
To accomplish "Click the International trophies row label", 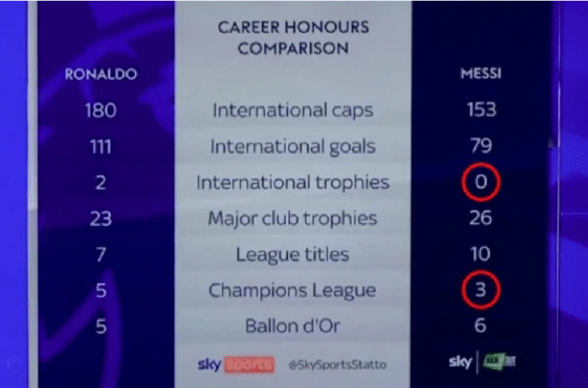I will tap(293, 182).
